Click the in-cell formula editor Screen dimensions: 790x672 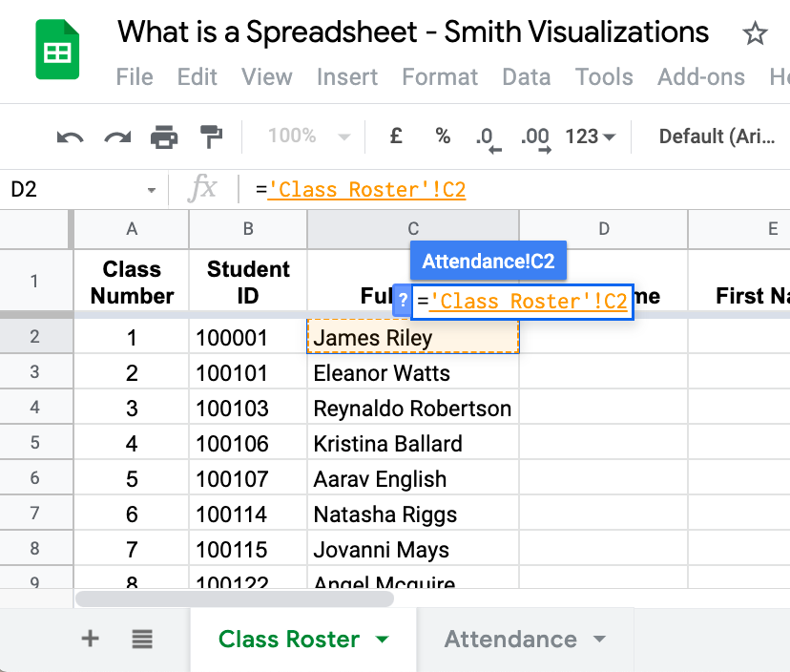tap(523, 302)
